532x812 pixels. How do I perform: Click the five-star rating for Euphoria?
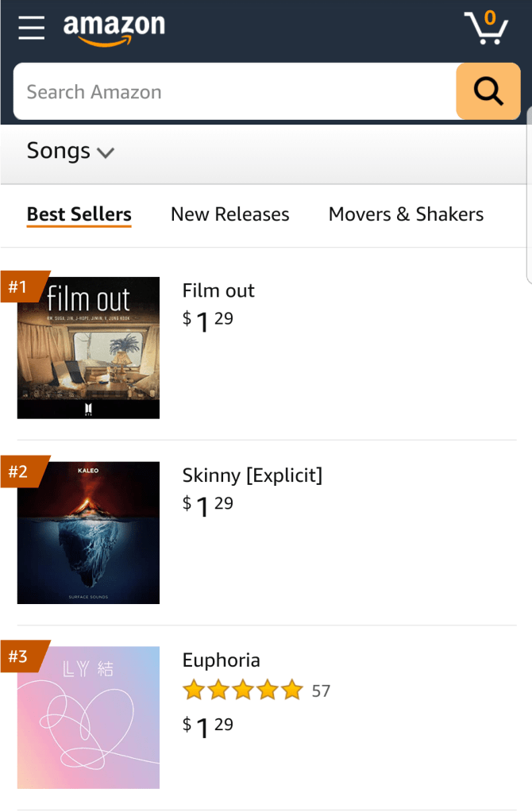pos(242,691)
